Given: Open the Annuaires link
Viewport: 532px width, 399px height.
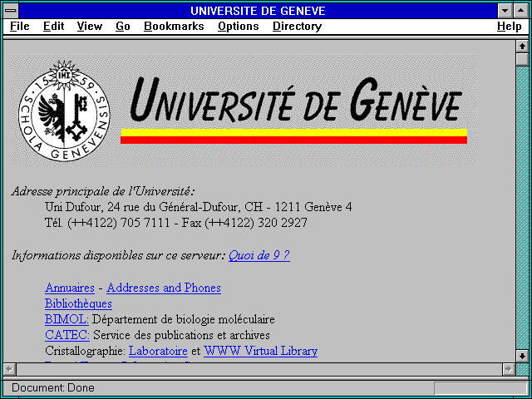Looking at the screenshot, I should [70, 288].
